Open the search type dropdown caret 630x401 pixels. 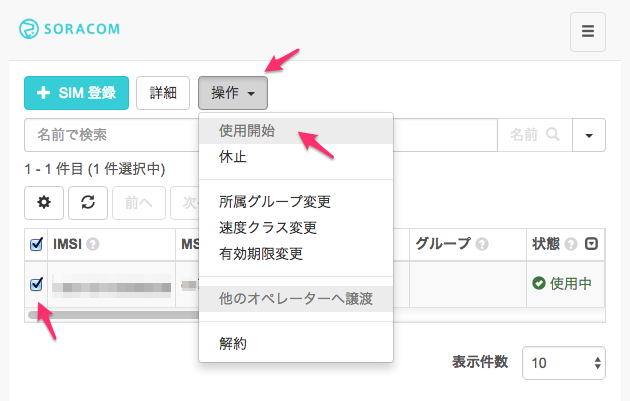tap(589, 134)
